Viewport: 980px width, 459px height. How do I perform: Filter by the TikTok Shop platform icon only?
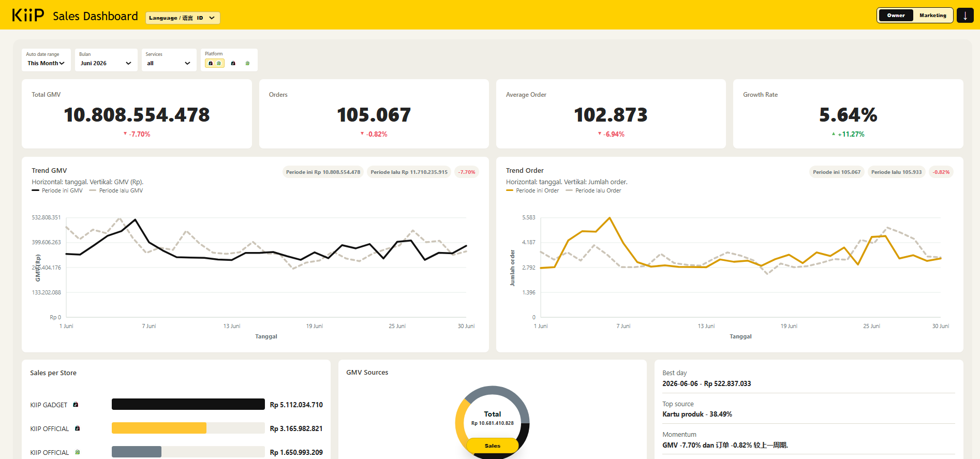(233, 63)
